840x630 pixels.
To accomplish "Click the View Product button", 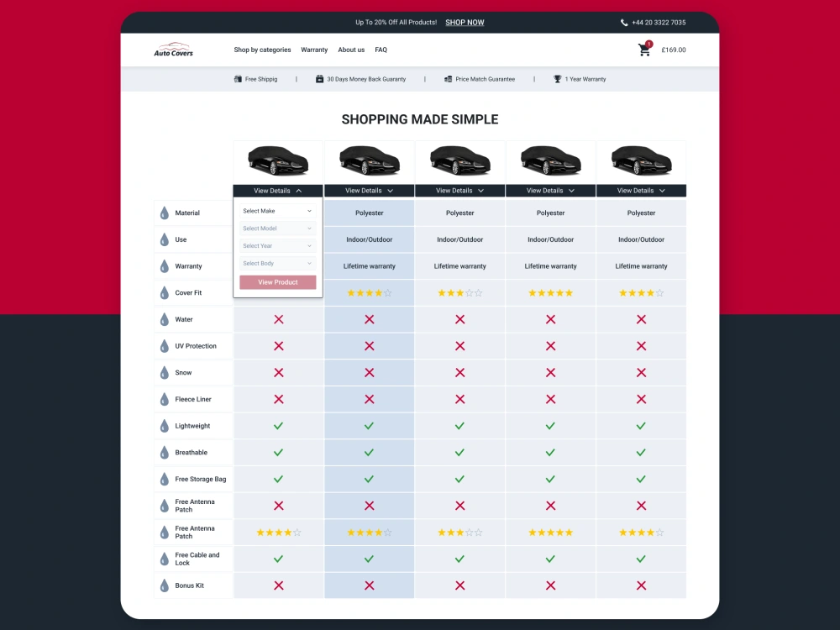I will coord(277,282).
